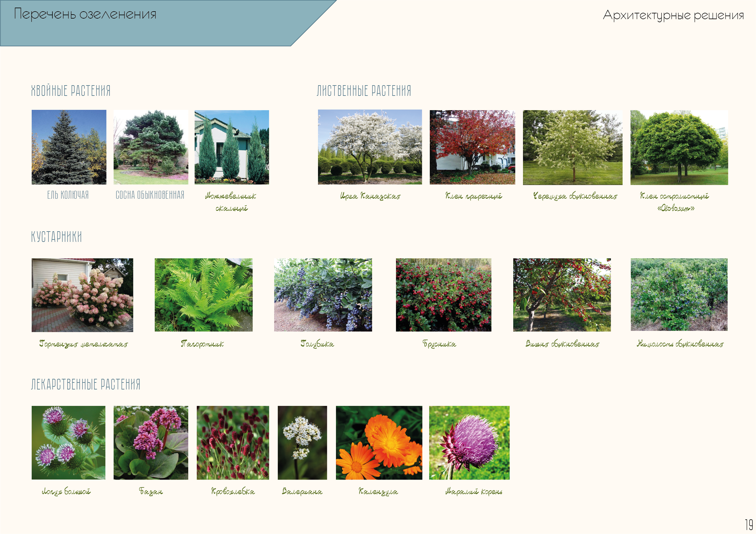Select the Scots pine tree image

151,147
